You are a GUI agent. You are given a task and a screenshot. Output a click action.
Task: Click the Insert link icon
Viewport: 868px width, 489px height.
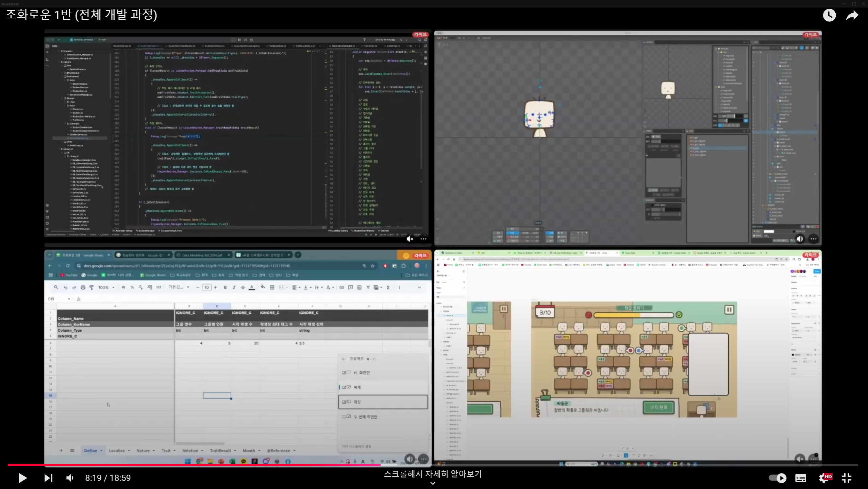point(341,287)
